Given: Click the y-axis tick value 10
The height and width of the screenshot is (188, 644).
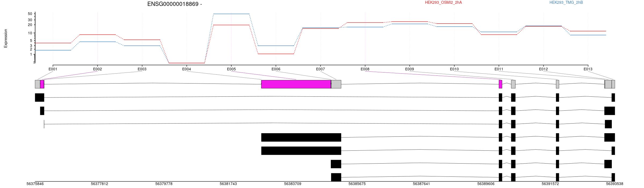Looking at the screenshot, I should [x=30, y=33].
